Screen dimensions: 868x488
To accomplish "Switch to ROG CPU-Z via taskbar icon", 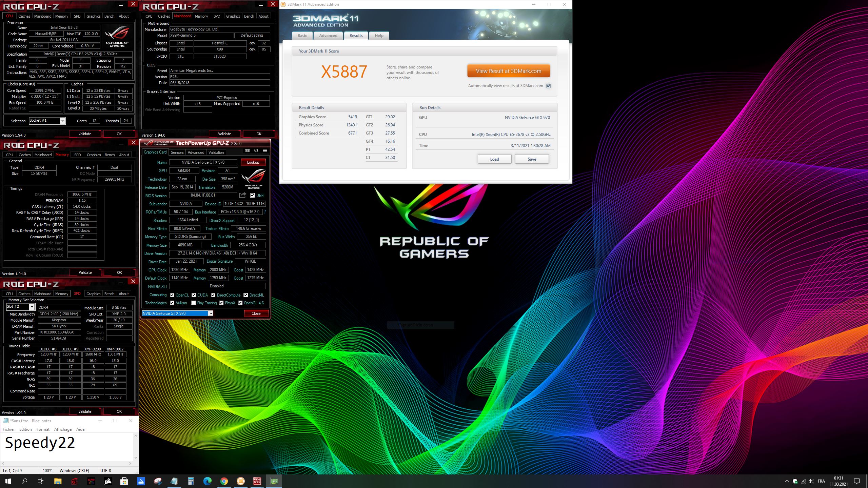I will 257,481.
